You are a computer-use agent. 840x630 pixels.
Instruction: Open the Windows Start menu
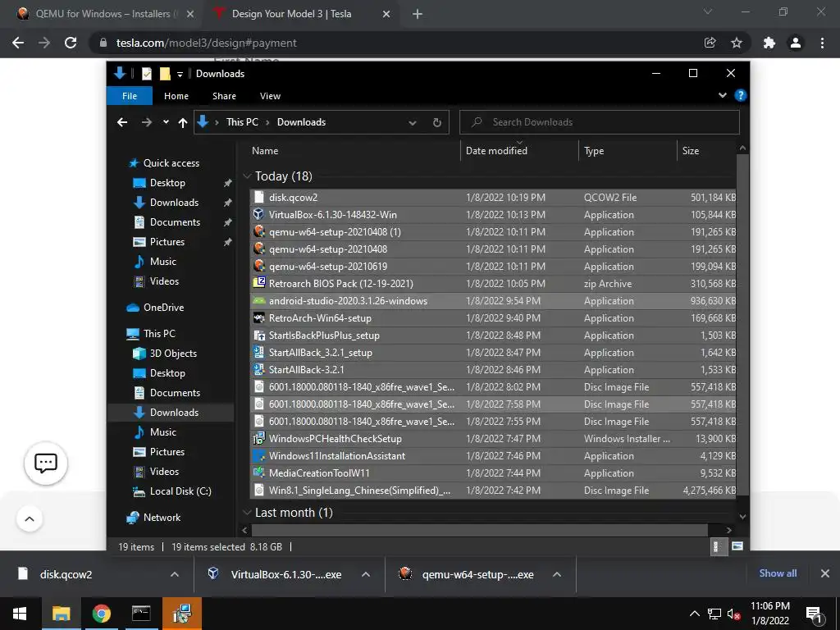tap(20, 614)
